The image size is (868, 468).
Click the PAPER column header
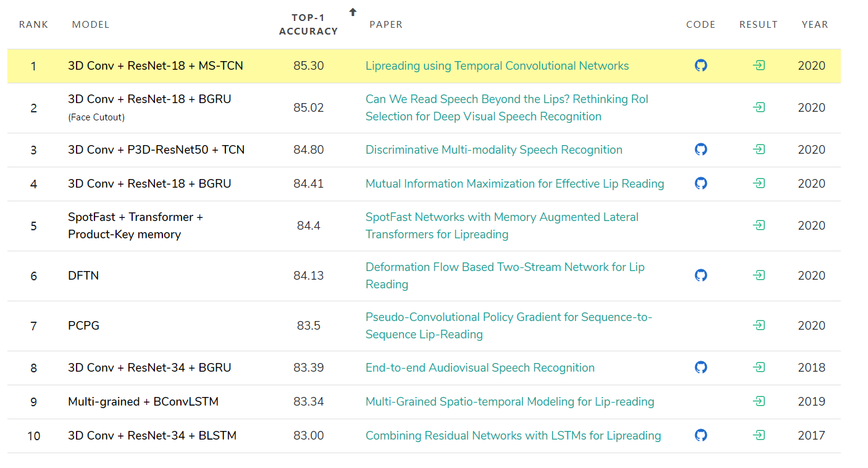(386, 25)
